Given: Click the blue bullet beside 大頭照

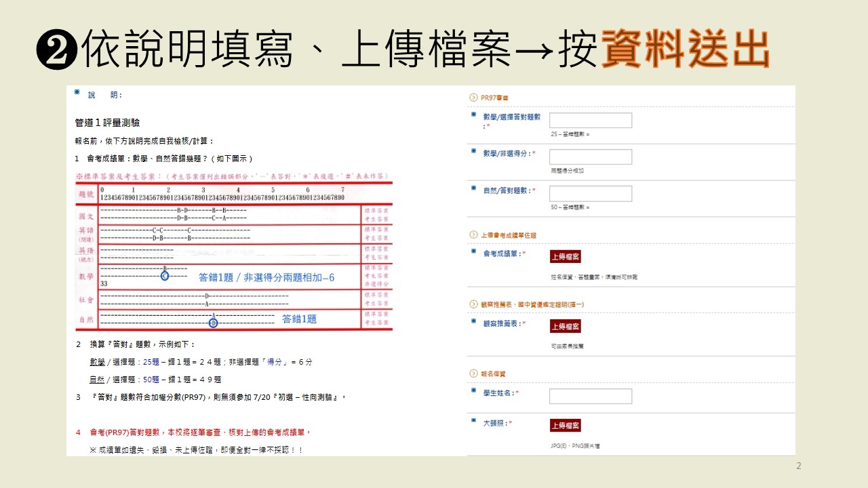Looking at the screenshot, I should point(473,421).
